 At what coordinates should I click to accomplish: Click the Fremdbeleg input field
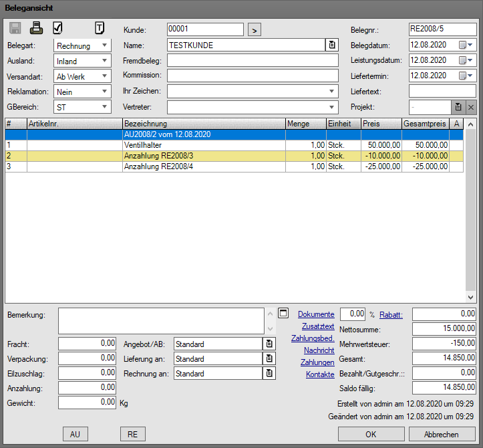[253, 60]
